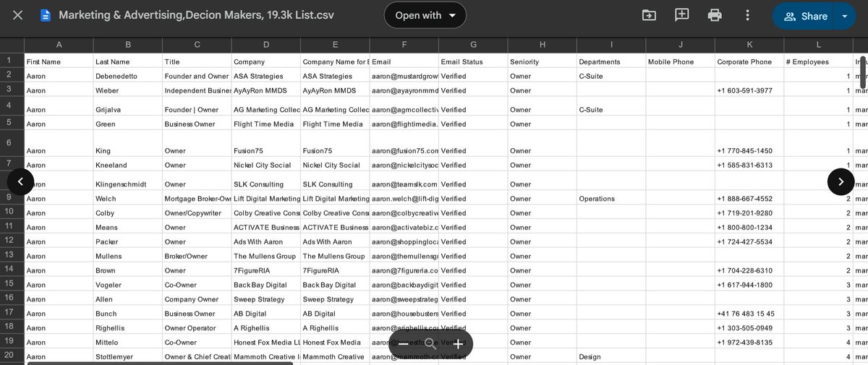Viewport: 868px width, 365px height.
Task: Click the Google Docs file type icon
Action: tap(46, 15)
